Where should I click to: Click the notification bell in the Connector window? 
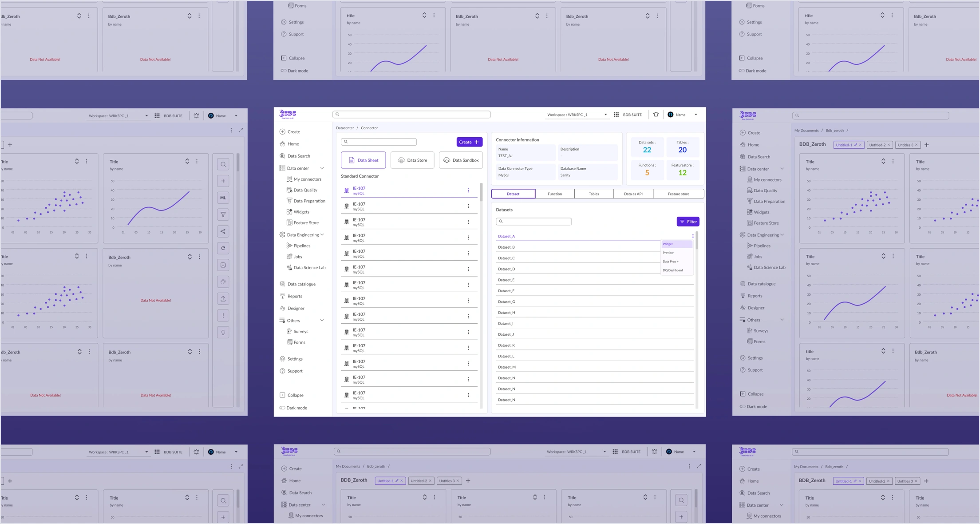(x=656, y=115)
